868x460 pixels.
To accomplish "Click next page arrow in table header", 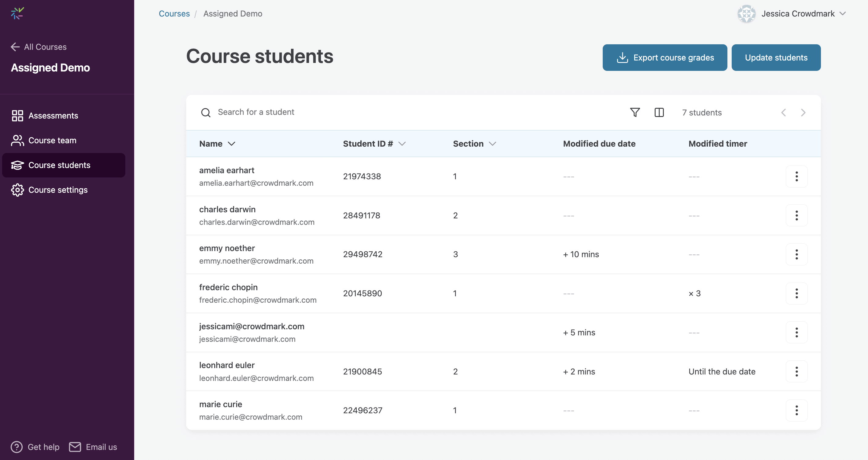I will [x=803, y=112].
